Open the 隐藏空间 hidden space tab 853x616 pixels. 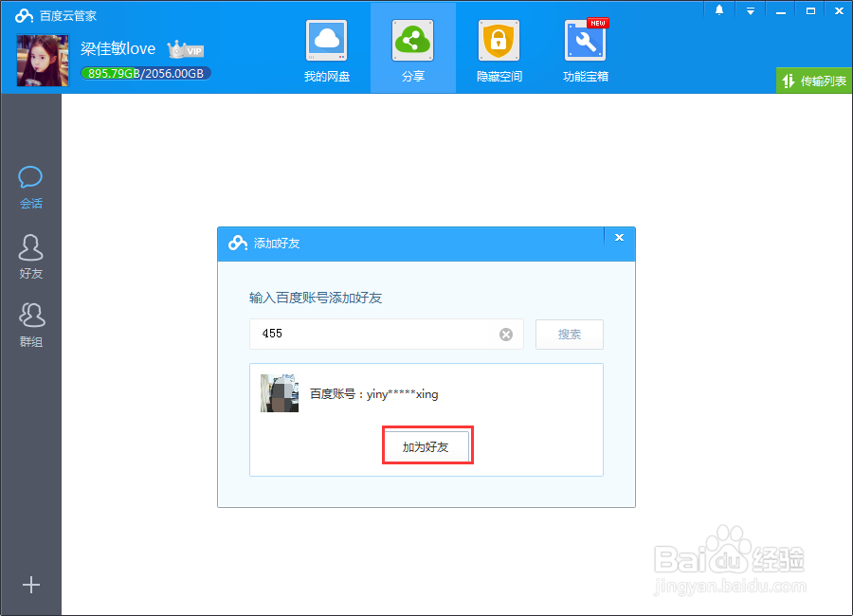(499, 50)
